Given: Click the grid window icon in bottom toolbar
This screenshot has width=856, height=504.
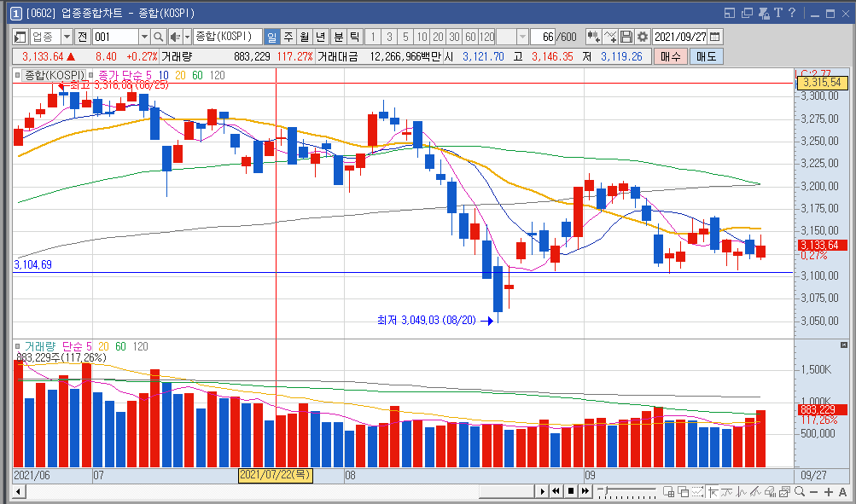Looking at the screenshot, I should coord(668,491).
